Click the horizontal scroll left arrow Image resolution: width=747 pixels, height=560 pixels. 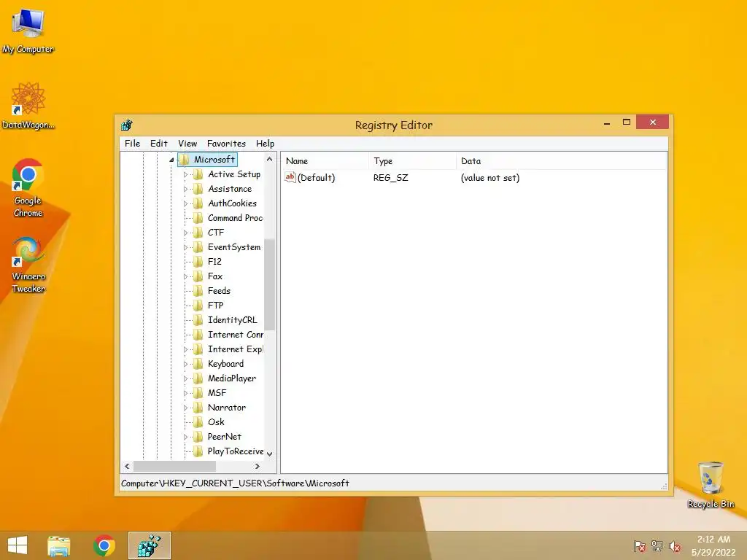pyautogui.click(x=127, y=466)
